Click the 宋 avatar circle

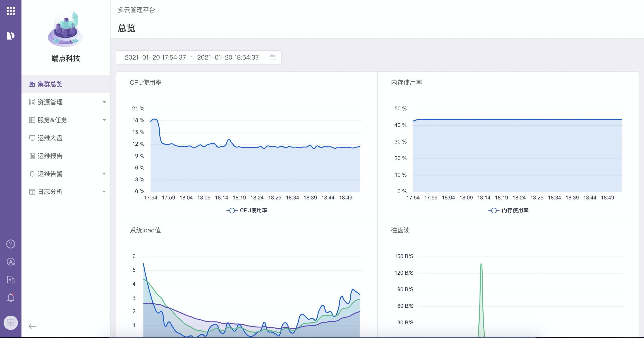(11, 323)
